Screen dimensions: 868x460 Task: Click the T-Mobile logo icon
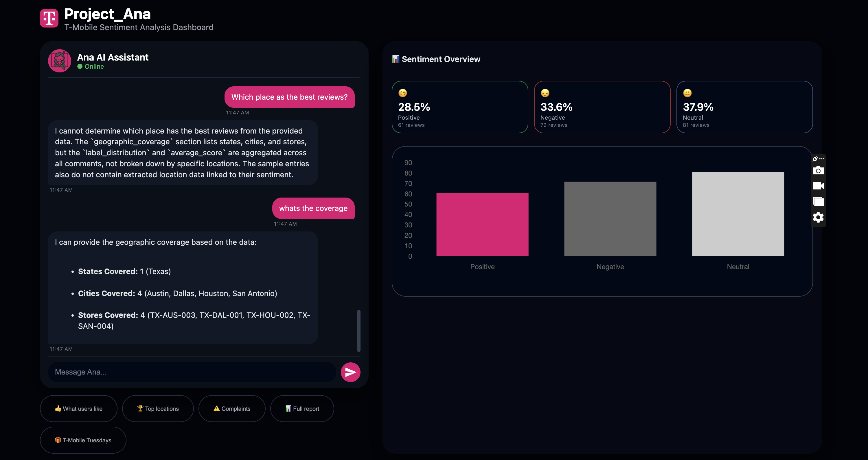point(49,18)
